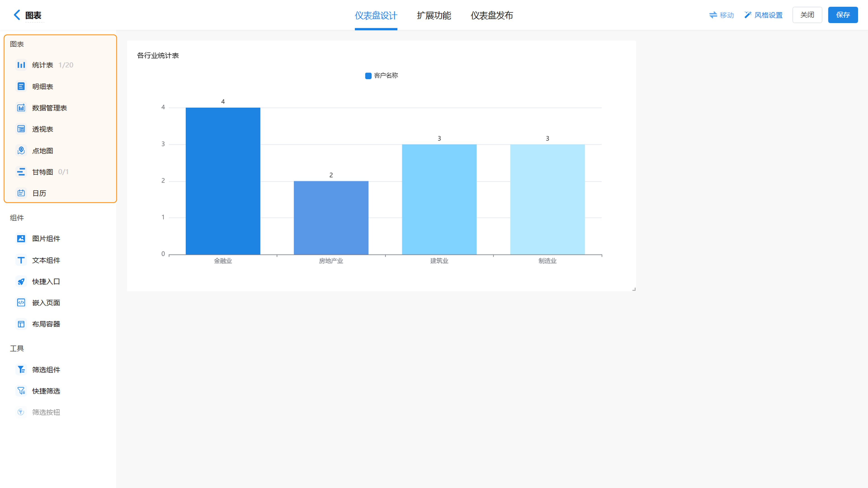868x488 pixels.
Task: Switch to the 仪表盘设计 tab
Action: tap(376, 16)
